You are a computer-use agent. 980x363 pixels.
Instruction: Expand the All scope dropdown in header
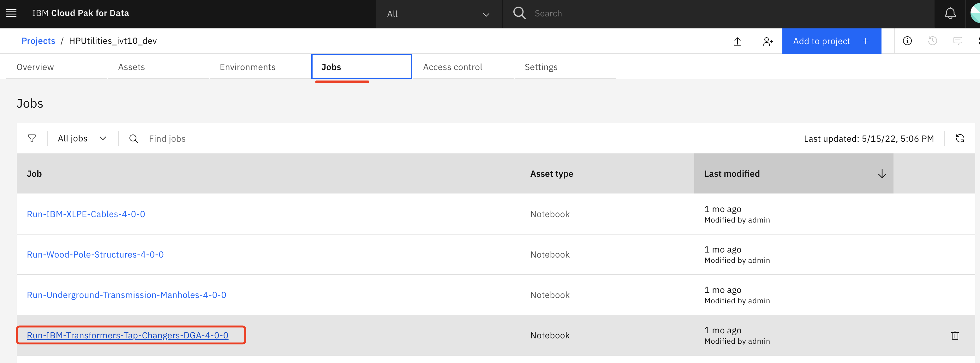point(439,14)
